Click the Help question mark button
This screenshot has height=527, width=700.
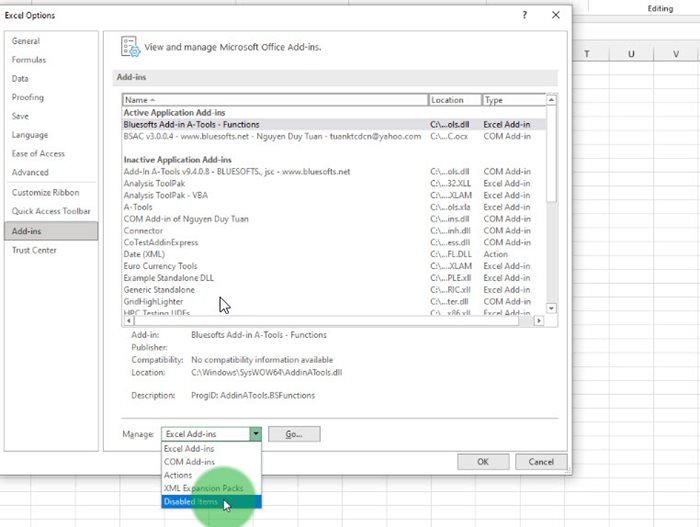click(x=525, y=15)
